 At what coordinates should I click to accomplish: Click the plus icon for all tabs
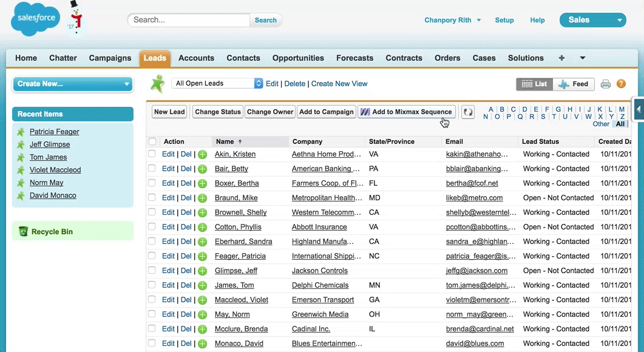click(x=561, y=58)
